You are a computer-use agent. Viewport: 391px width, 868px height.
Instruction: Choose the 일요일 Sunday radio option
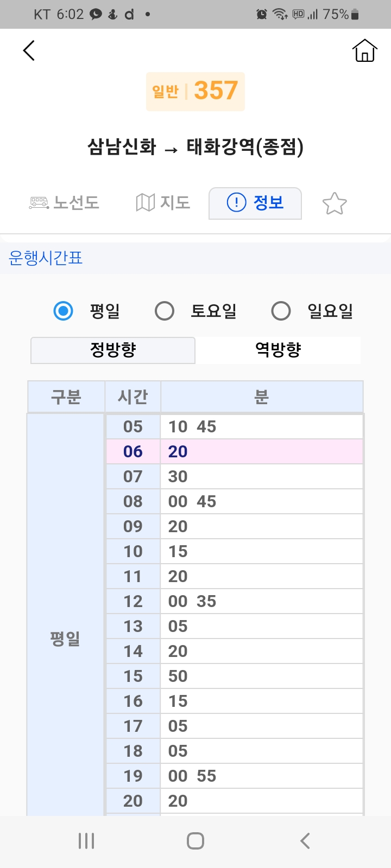coord(281,311)
